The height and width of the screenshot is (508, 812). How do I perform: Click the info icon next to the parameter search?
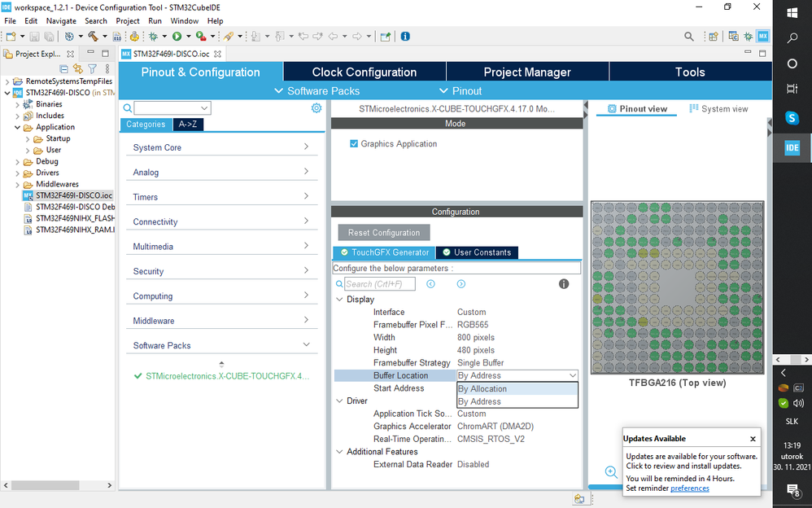(564, 283)
